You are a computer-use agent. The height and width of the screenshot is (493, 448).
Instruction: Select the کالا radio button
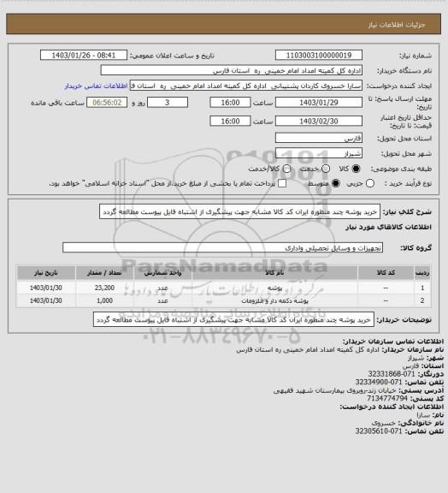pos(356,169)
